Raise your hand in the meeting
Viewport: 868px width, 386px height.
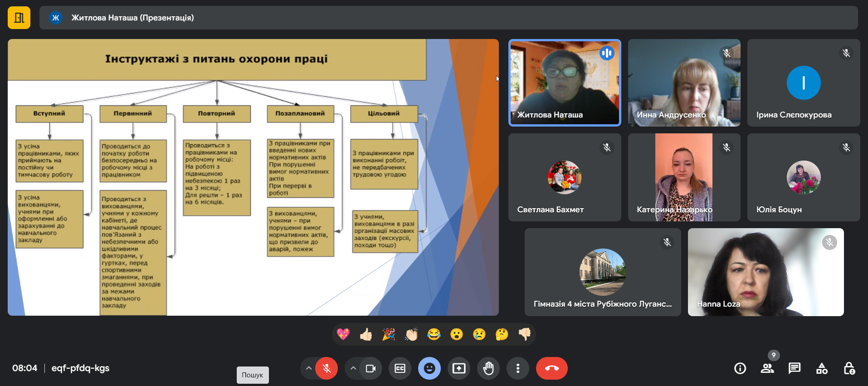(488, 368)
